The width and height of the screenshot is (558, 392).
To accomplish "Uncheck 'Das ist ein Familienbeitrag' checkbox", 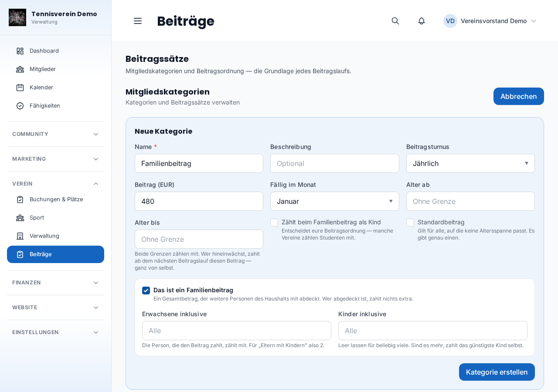I will pyautogui.click(x=146, y=291).
